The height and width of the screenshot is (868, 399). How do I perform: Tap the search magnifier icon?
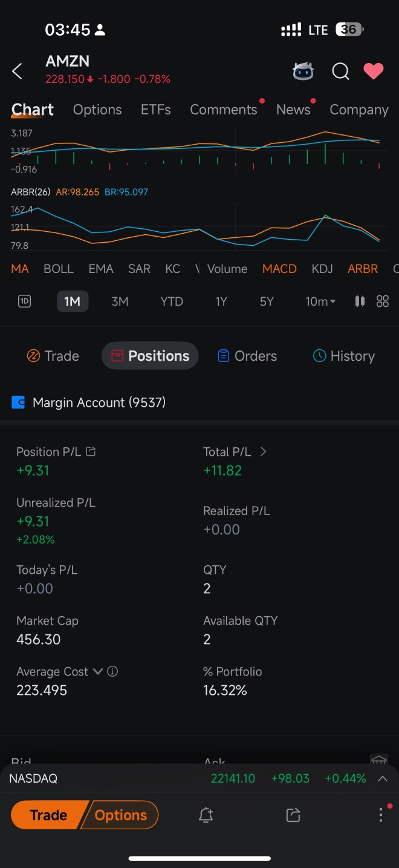pos(340,71)
